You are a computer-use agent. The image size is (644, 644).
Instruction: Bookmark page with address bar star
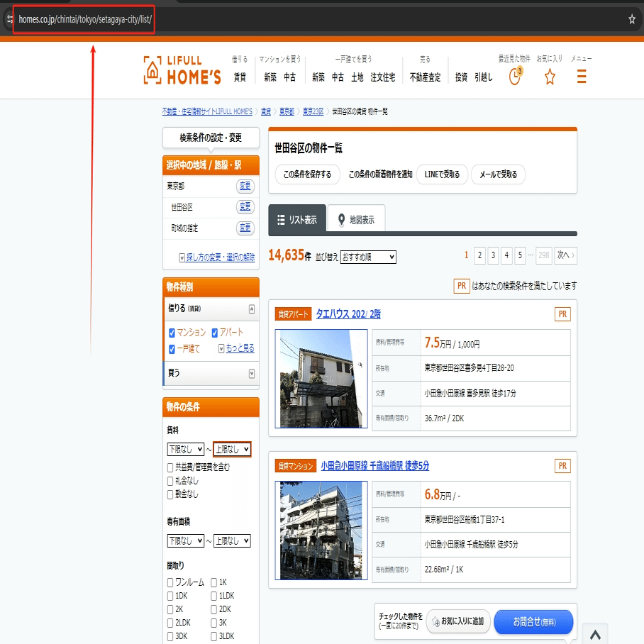pos(632,19)
